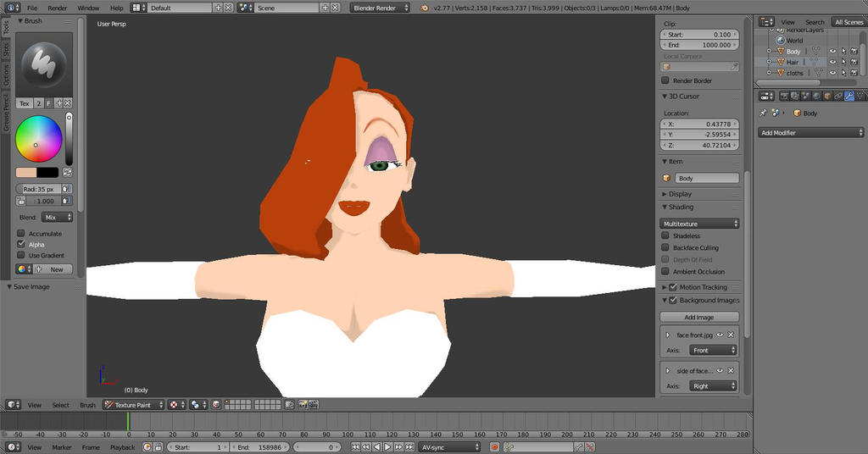Enable Use Gradient checkbox
The width and height of the screenshot is (868, 454).
(21, 255)
